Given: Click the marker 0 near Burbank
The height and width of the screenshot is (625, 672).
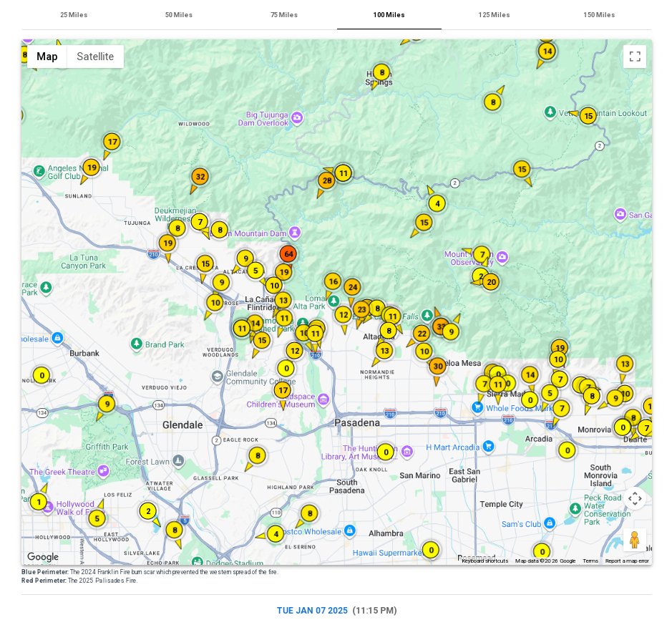Looking at the screenshot, I should [x=42, y=376].
